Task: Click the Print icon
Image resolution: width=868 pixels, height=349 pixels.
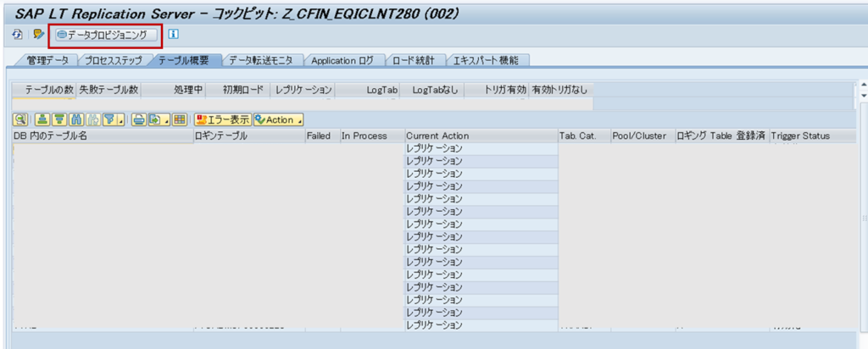Action: point(138,119)
